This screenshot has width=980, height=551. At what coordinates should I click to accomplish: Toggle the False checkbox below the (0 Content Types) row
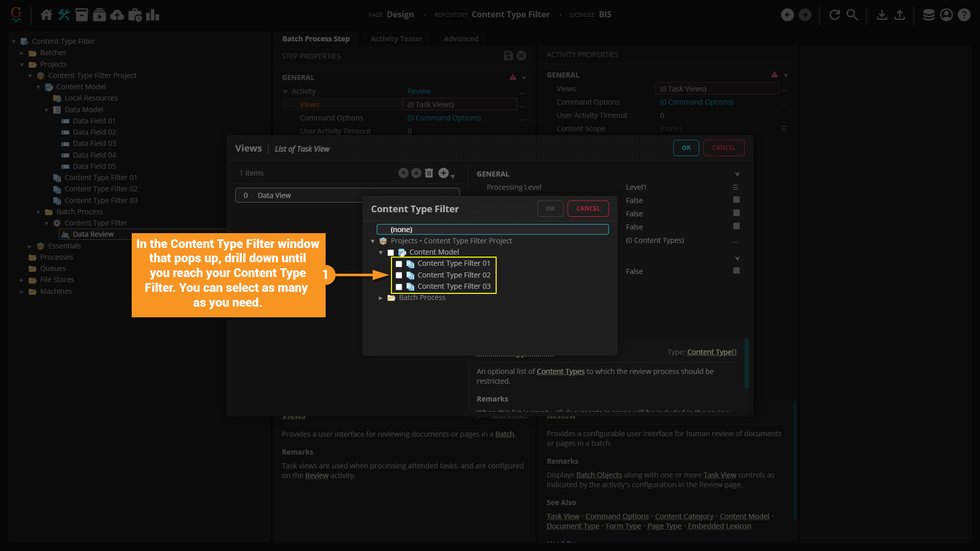(736, 271)
